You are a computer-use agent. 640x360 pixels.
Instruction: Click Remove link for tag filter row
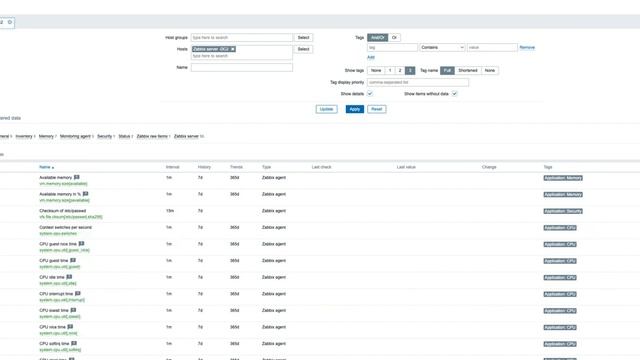[x=527, y=47]
